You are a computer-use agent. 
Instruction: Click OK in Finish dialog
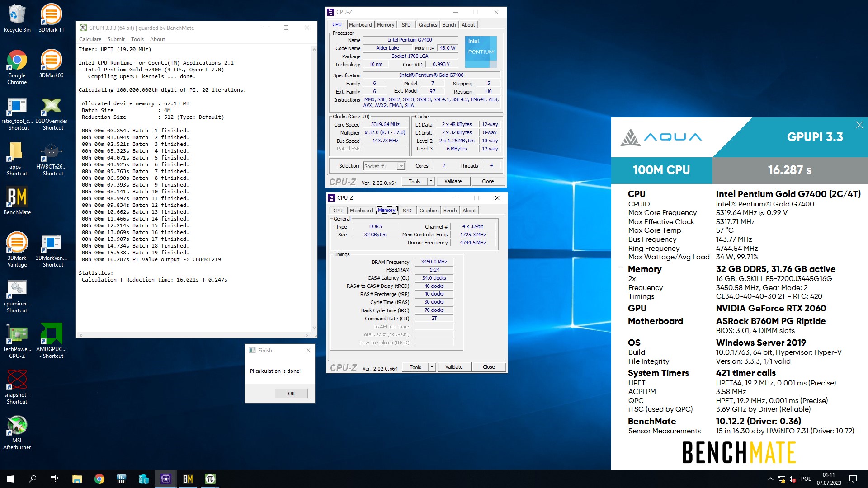(x=291, y=394)
